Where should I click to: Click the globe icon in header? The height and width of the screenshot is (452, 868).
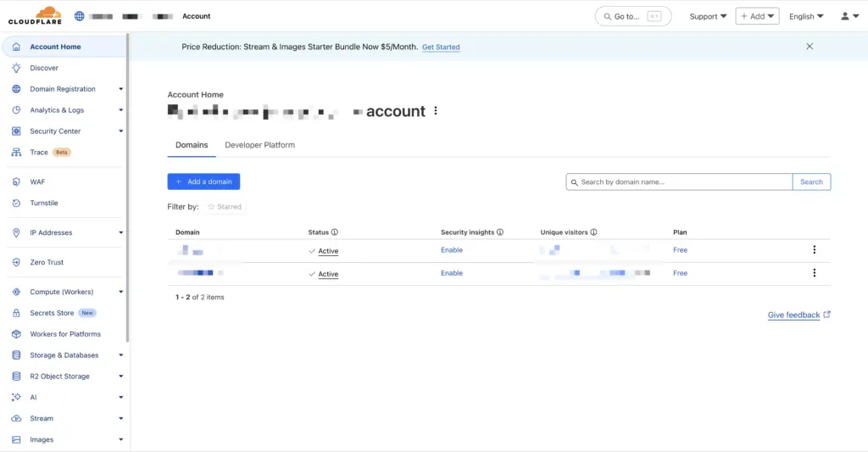tap(79, 16)
